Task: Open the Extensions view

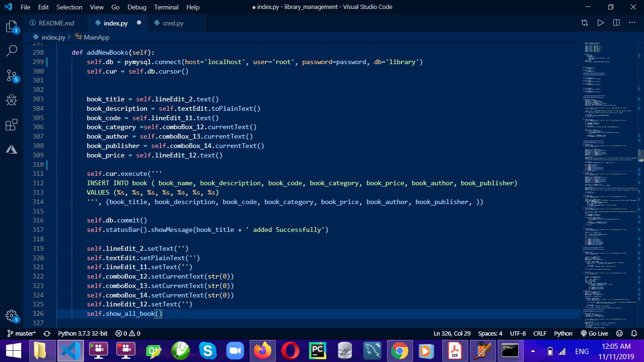Action: (11, 125)
